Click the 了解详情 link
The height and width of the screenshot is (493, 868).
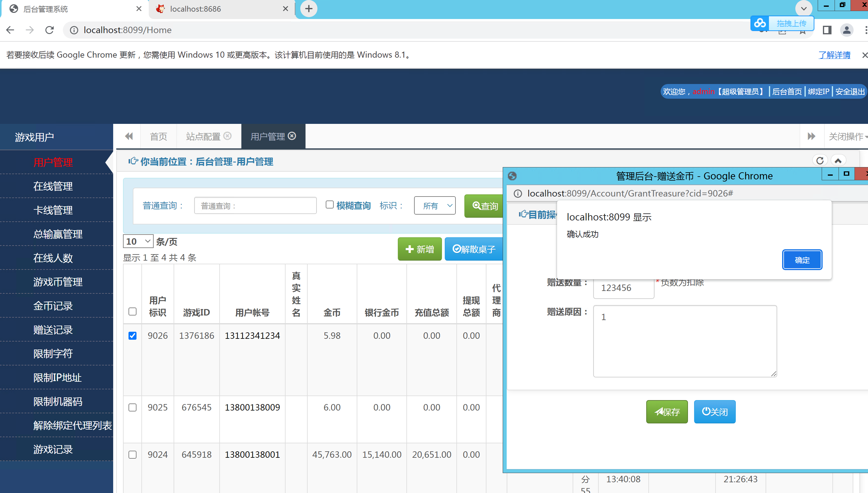pyautogui.click(x=834, y=55)
